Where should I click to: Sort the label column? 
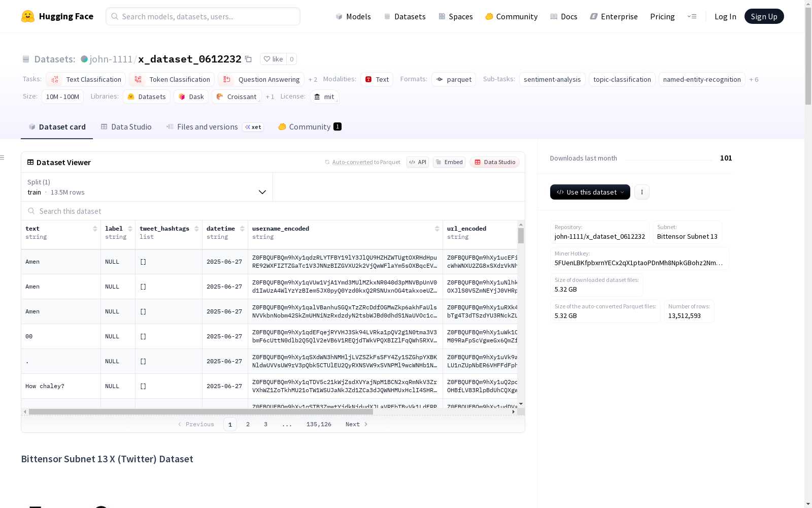coord(130,229)
